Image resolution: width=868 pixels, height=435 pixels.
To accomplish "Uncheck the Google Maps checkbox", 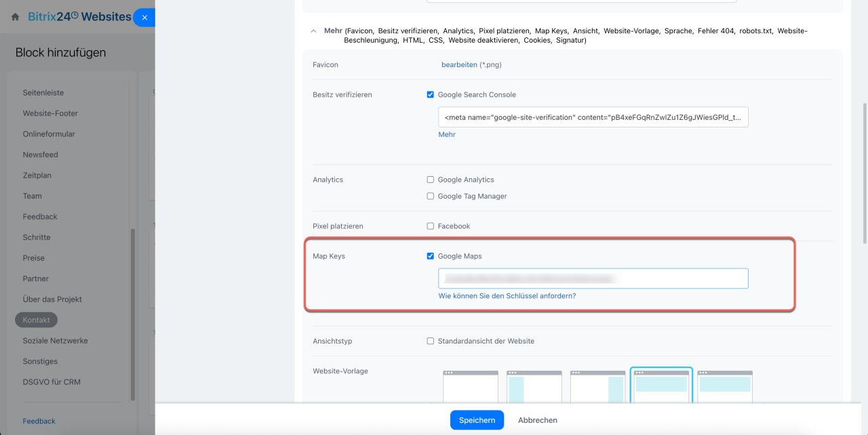I will coord(430,256).
